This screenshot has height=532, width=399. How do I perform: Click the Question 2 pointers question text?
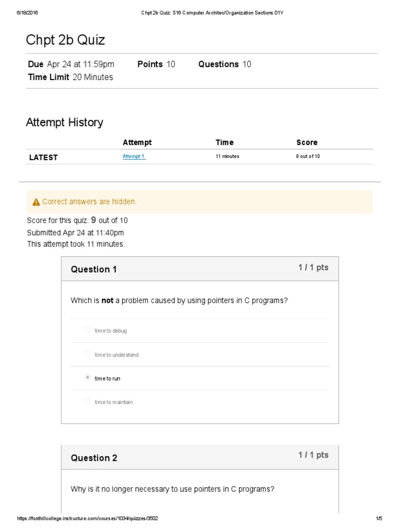pyautogui.click(x=172, y=489)
